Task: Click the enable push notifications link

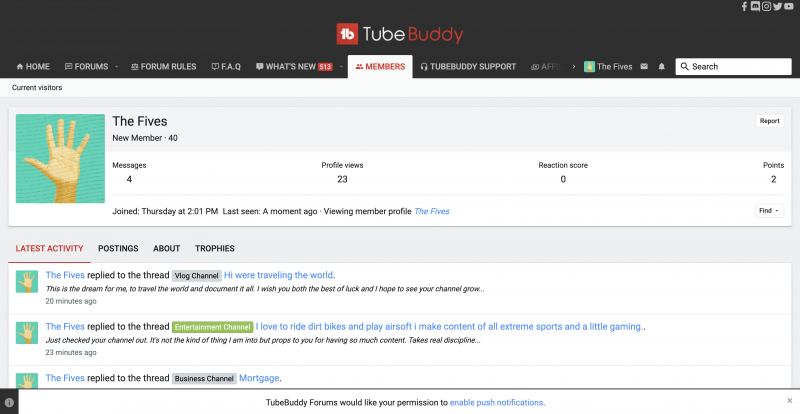Action: (496, 402)
